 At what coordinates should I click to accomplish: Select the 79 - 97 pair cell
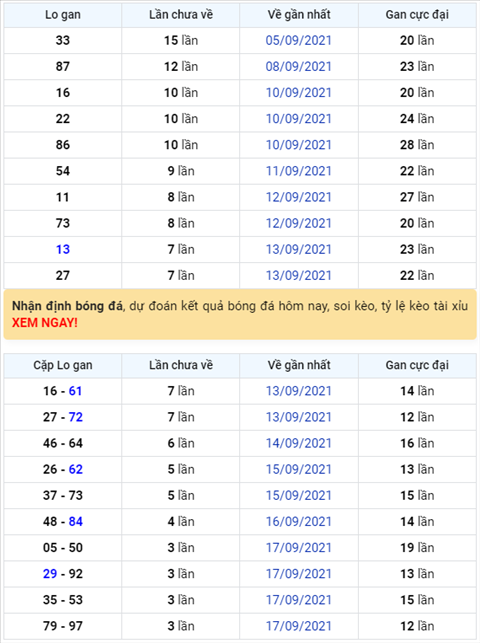click(x=63, y=626)
